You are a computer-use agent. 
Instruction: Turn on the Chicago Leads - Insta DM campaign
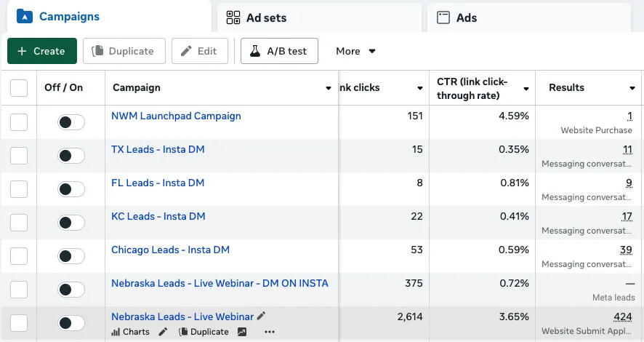[x=71, y=256]
